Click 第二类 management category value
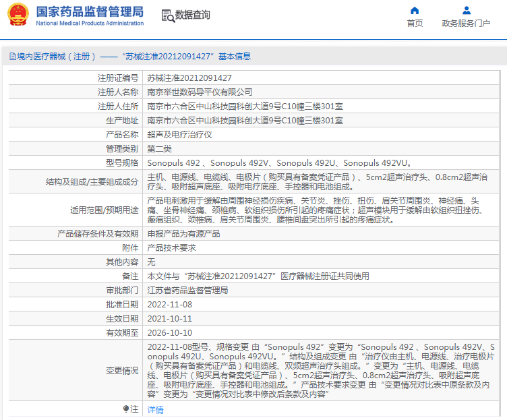Screen dimensions: 507x420 coord(159,149)
